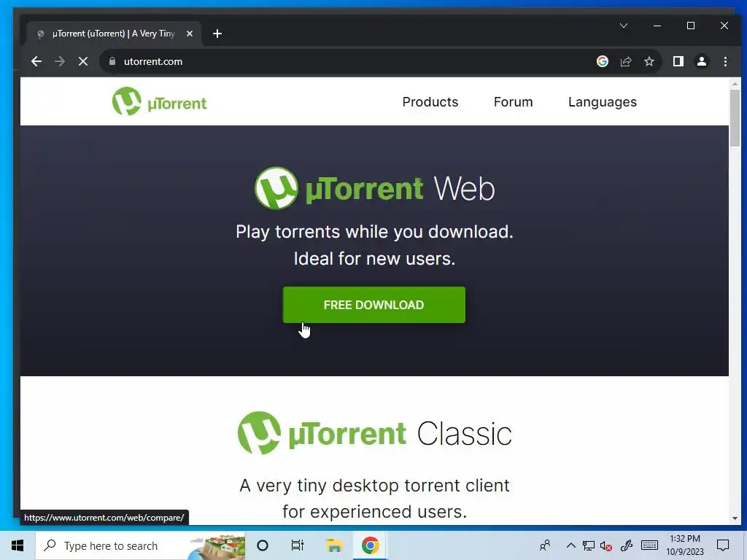
Task: Click the 'Ideal for new users.' text
Action: point(374,259)
